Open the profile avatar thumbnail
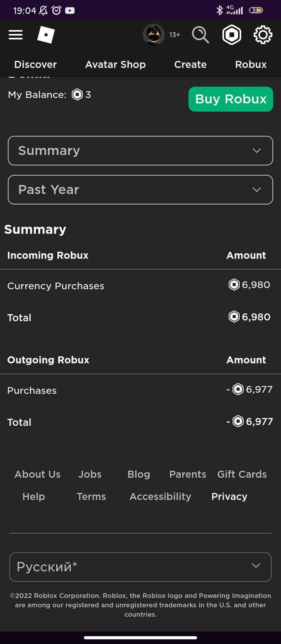Image resolution: width=281 pixels, height=644 pixels. (x=153, y=35)
